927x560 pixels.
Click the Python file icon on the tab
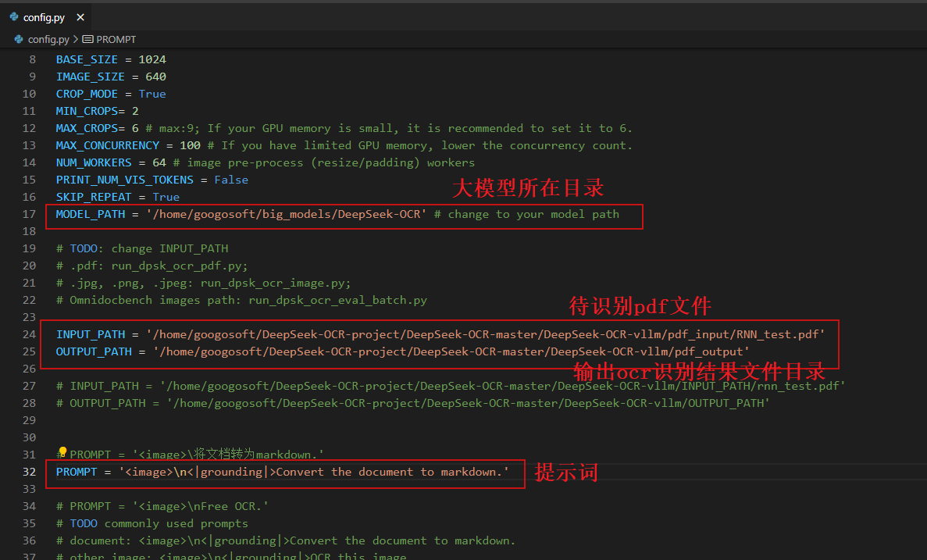(14, 17)
